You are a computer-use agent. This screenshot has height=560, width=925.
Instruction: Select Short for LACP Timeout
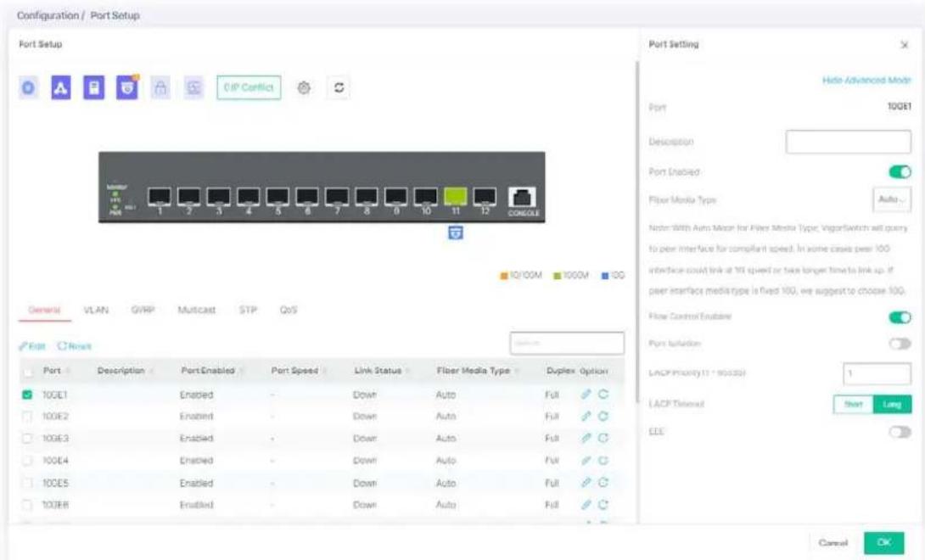coord(853,404)
